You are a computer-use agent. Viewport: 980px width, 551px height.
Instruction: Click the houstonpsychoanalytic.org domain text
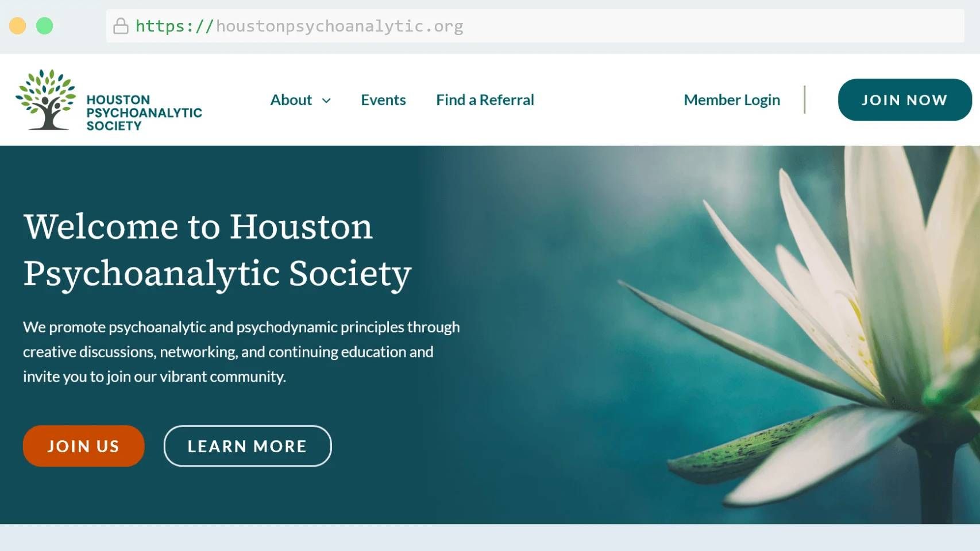[x=339, y=26]
